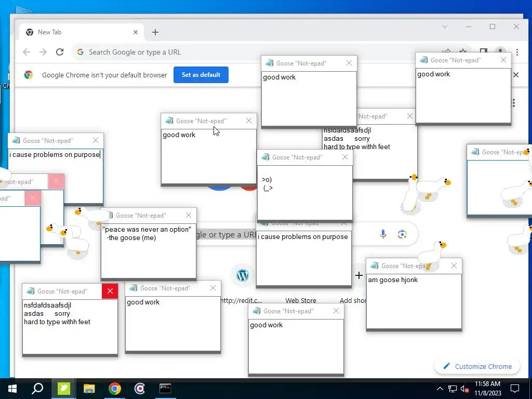532x399 pixels.
Task: Open the red C app in the taskbar
Action: click(140, 389)
